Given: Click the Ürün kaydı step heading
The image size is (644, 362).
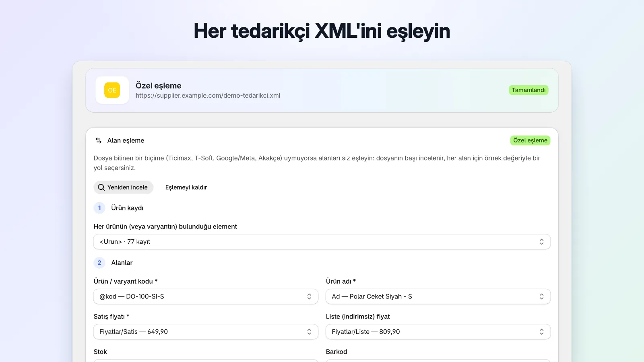Looking at the screenshot, I should tap(127, 208).
